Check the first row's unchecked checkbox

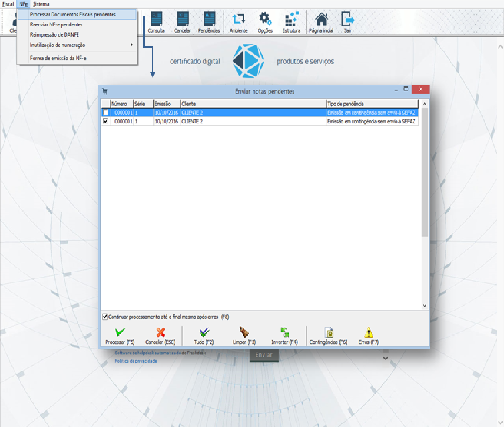pyautogui.click(x=106, y=113)
